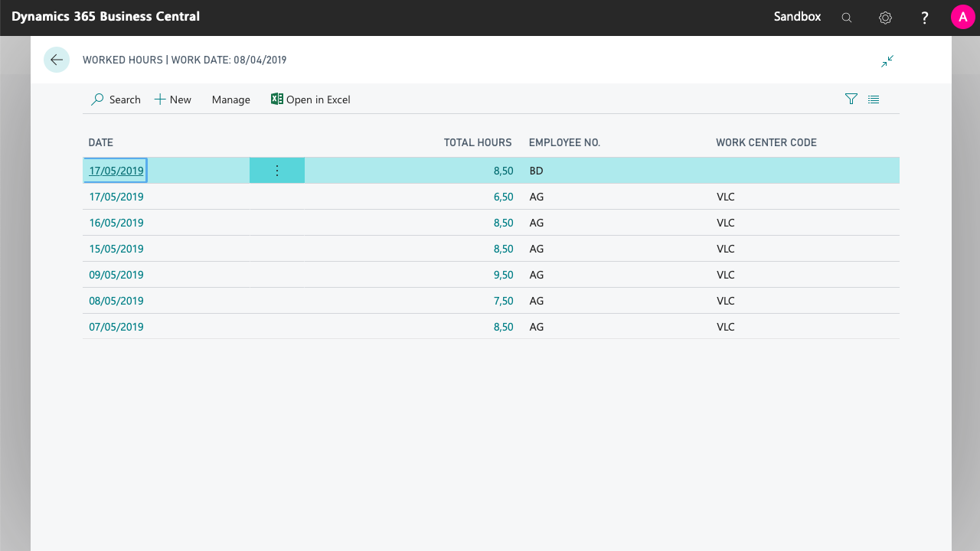
Task: Show row options three-dot menu
Action: (x=277, y=171)
